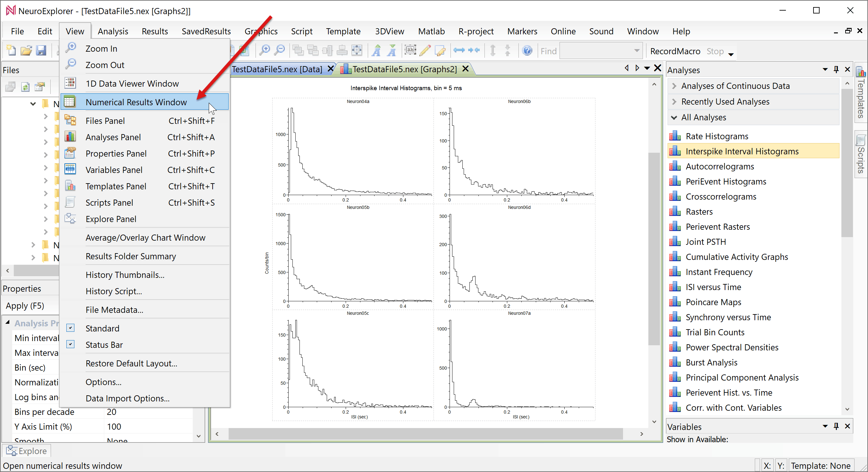Open the Variables panel options dropdown arrow
The height and width of the screenshot is (472, 868).
click(x=825, y=426)
